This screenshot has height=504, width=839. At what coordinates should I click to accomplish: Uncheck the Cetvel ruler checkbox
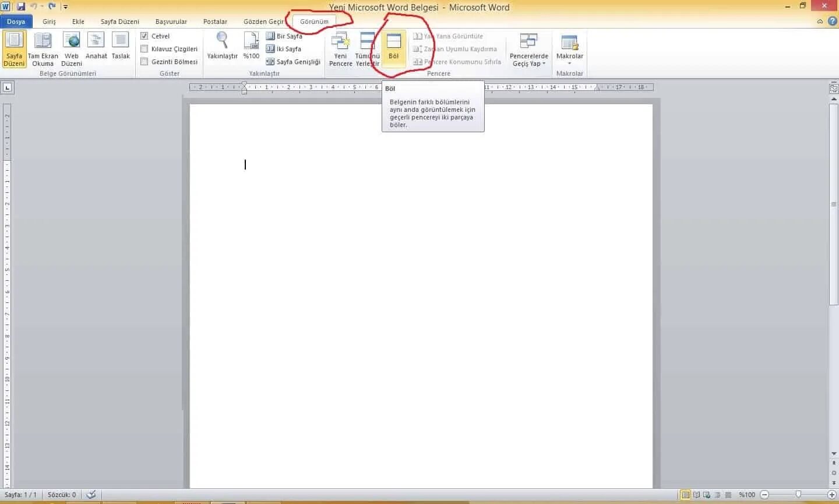[144, 36]
